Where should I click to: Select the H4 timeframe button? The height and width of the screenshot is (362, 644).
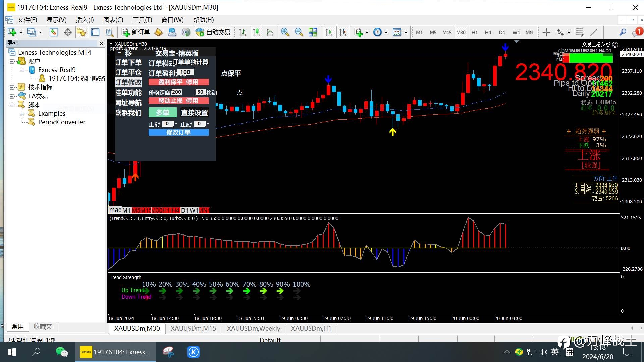(x=488, y=32)
